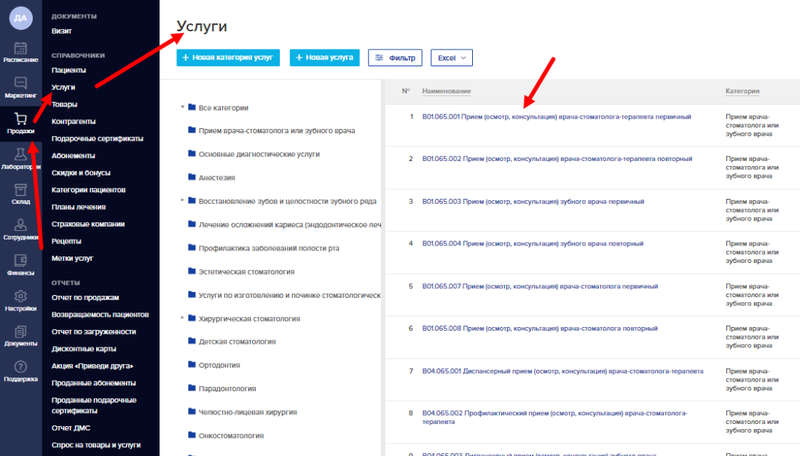Open the Excel export dropdown

tap(451, 58)
